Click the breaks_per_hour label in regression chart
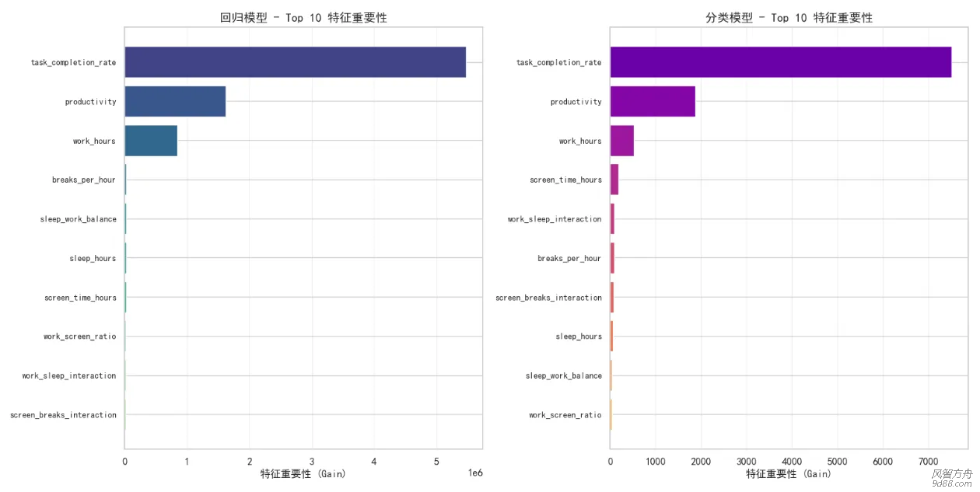The image size is (980, 492). (x=84, y=180)
